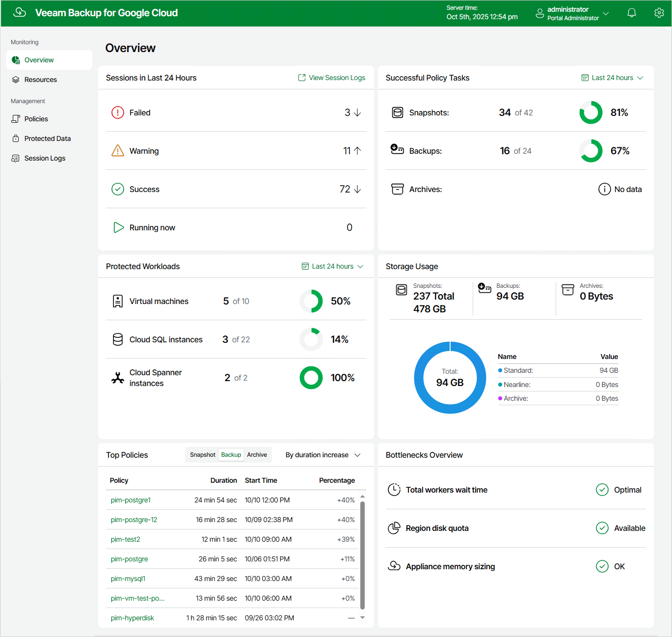Click the Virtual machines icon
Viewport: 672px width, 637px height.
(x=118, y=301)
